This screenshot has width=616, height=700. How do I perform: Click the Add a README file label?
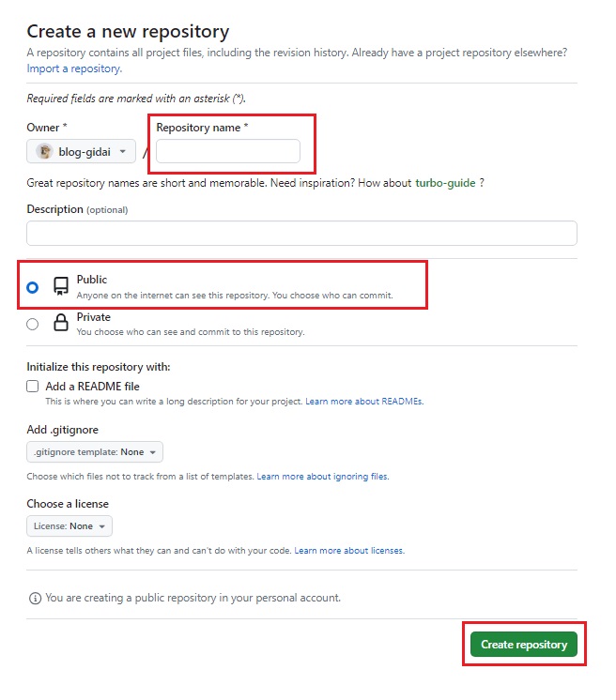pos(92,386)
